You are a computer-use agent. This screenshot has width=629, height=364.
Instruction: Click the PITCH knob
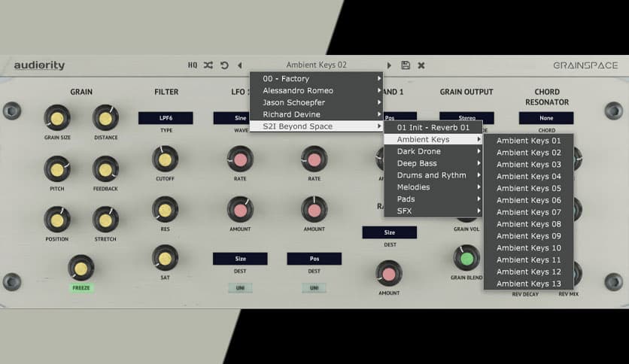(57, 169)
